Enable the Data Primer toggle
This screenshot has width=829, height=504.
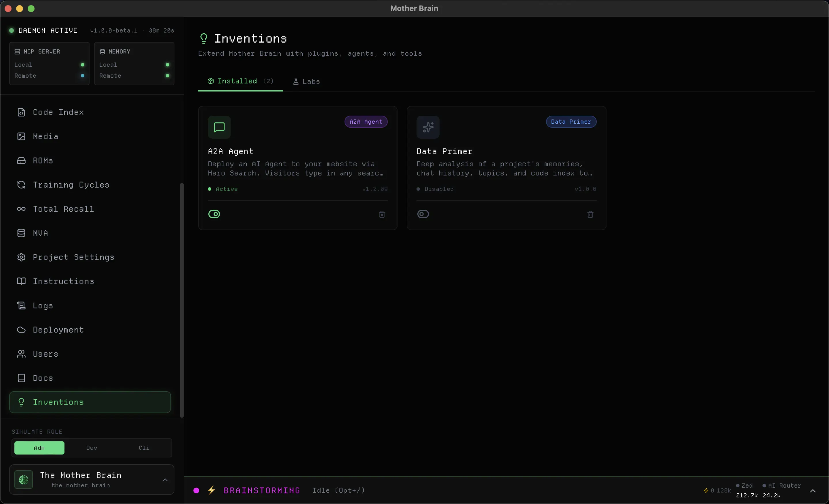pyautogui.click(x=423, y=214)
